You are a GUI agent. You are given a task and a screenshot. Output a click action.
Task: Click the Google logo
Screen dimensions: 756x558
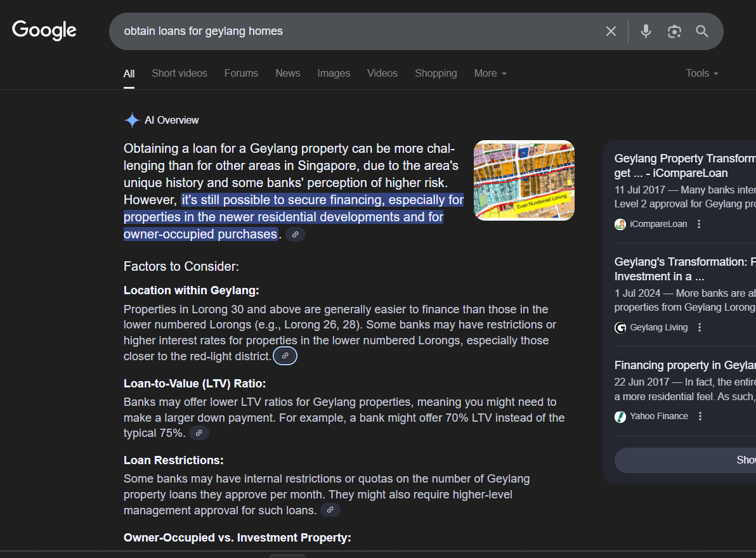[x=44, y=30]
